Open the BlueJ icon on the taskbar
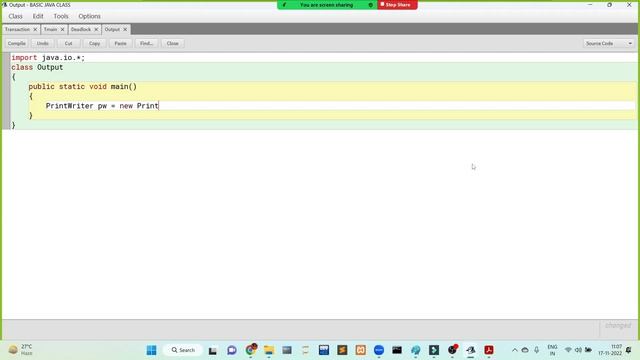640x360 pixels. 470,350
